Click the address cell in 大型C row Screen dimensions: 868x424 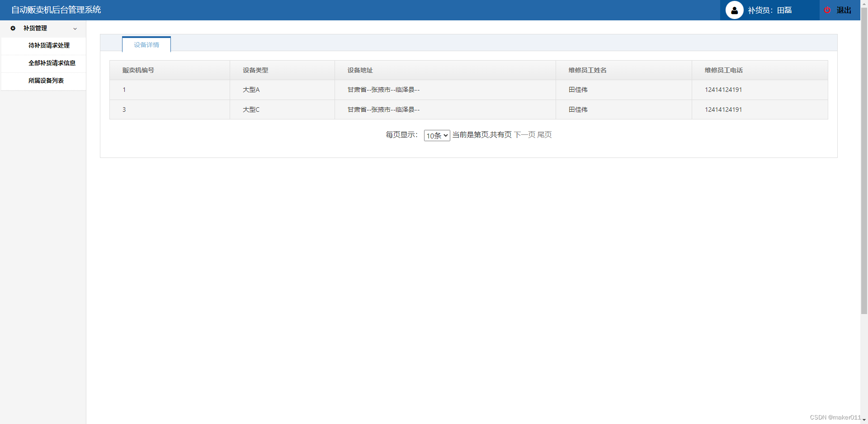(445, 110)
